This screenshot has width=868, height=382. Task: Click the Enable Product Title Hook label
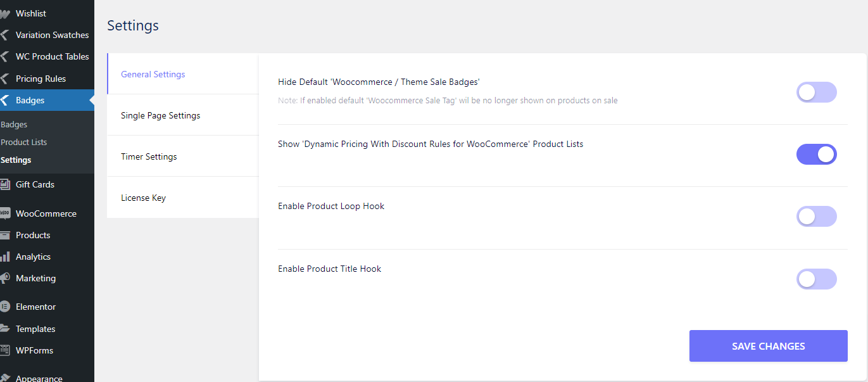coord(330,269)
